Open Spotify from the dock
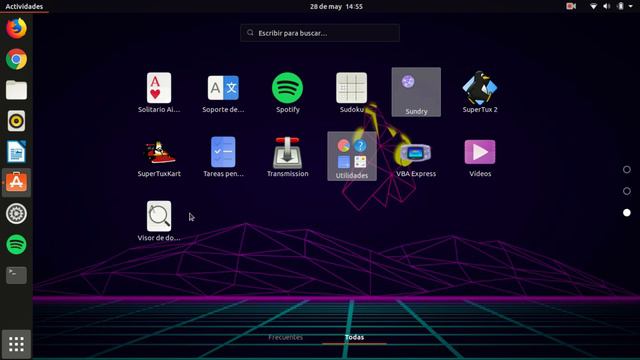The image size is (640, 360). [x=16, y=244]
